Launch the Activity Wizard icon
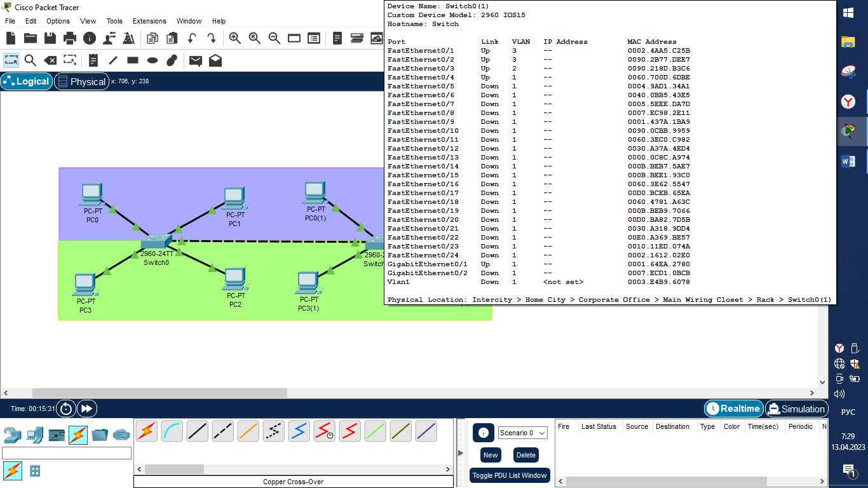Image resolution: width=868 pixels, height=488 pixels. pos(128,38)
